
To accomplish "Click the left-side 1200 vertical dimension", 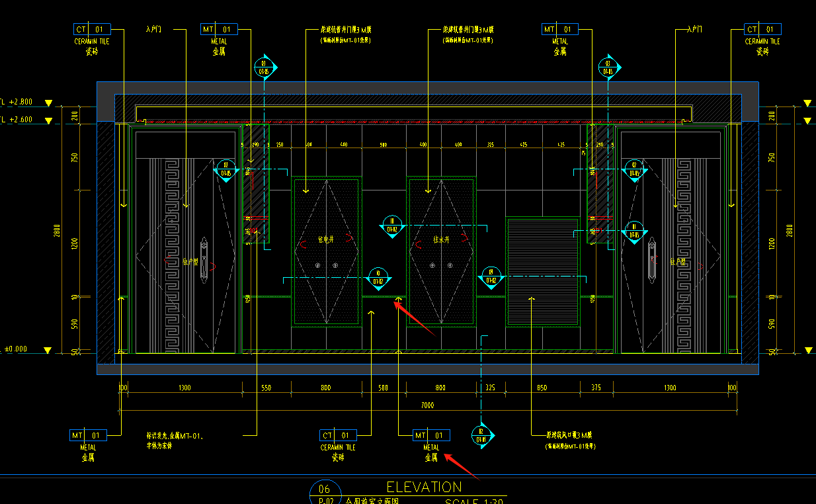I will (75, 243).
